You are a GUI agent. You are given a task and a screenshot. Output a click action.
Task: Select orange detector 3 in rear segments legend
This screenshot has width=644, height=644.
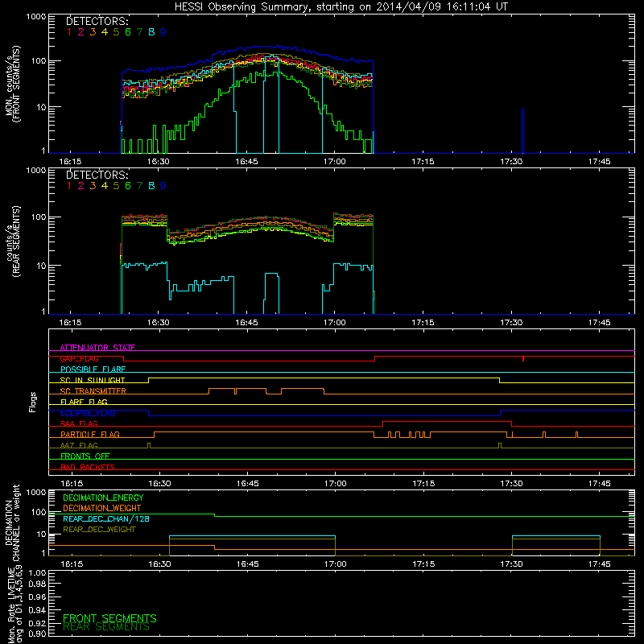pyautogui.click(x=93, y=186)
